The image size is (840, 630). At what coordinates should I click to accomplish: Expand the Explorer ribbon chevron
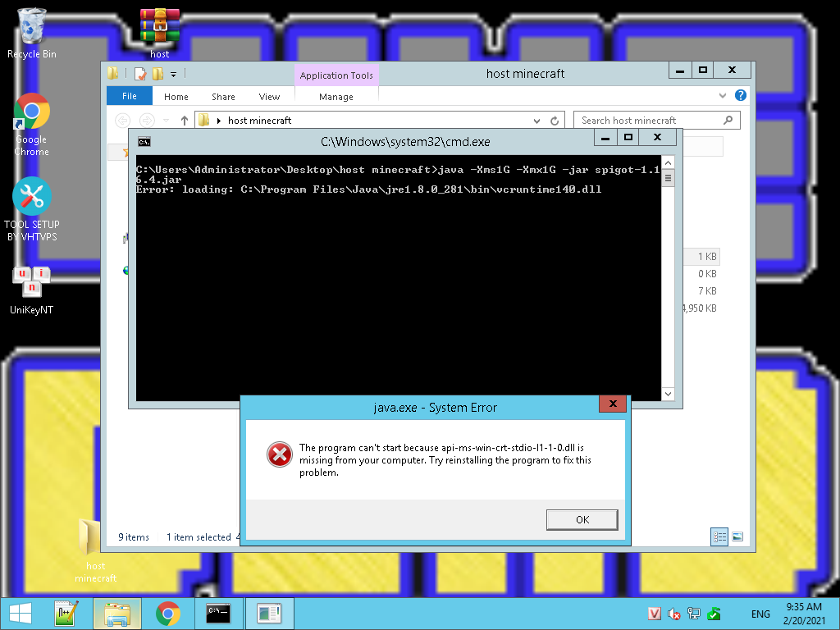pos(722,95)
